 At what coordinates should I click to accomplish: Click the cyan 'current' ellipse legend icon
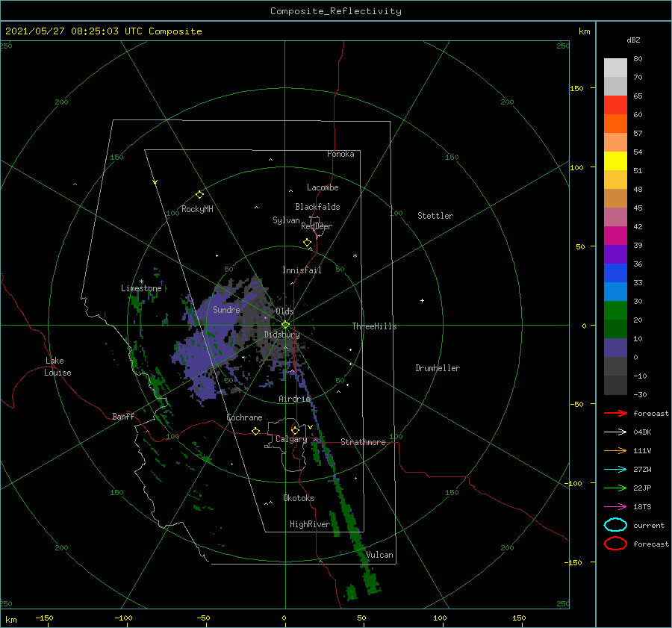point(615,525)
